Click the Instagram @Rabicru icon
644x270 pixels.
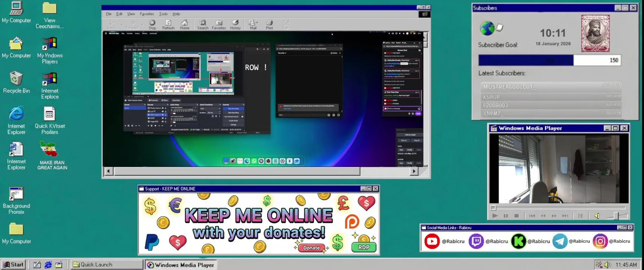600,241
